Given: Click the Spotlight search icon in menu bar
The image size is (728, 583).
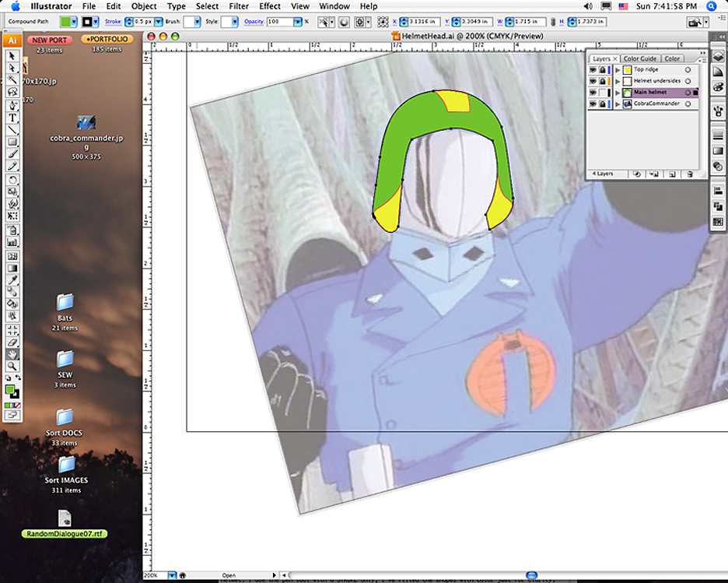Looking at the screenshot, I should [x=712, y=6].
